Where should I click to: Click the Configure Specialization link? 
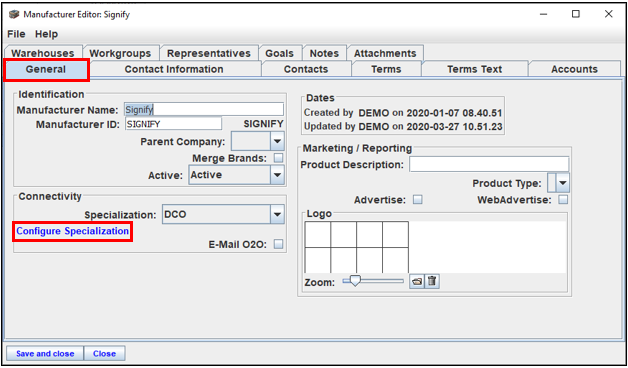72,231
